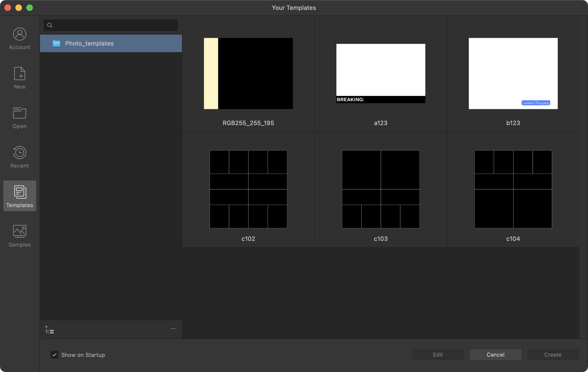The width and height of the screenshot is (588, 372).
Task: Select the c102 grid template thumbnail
Action: (248, 189)
